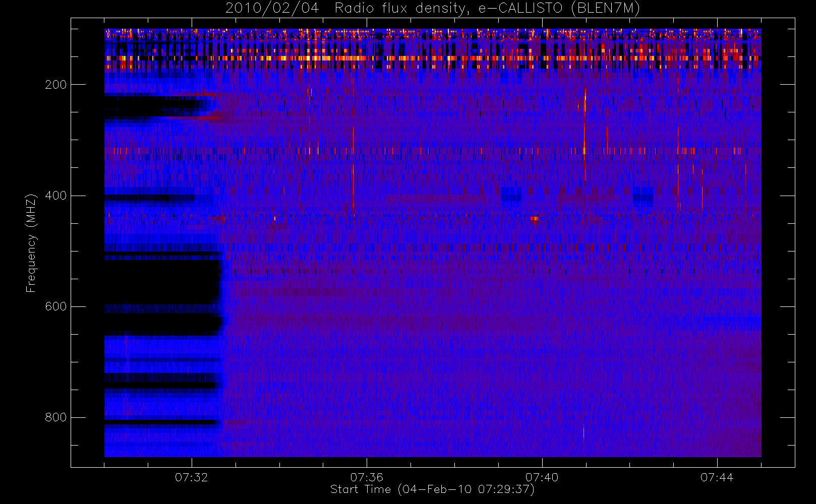Click the '07:44' time tick label
Viewport: 816px width, 504px height.
coord(717,477)
